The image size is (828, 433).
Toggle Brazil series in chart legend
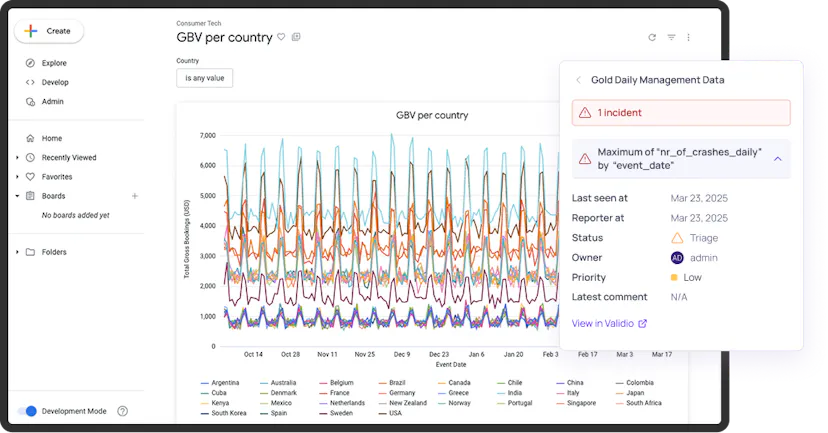(x=392, y=382)
